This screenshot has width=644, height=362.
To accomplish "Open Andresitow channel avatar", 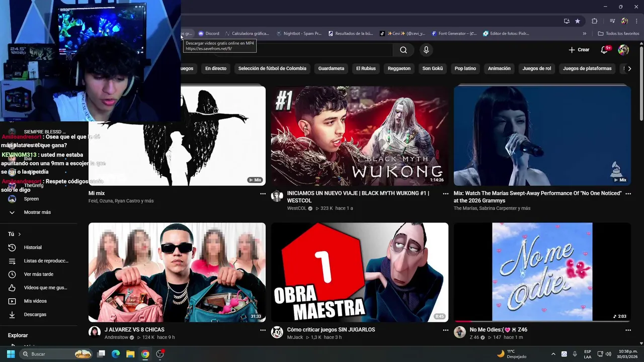I will 95,332.
